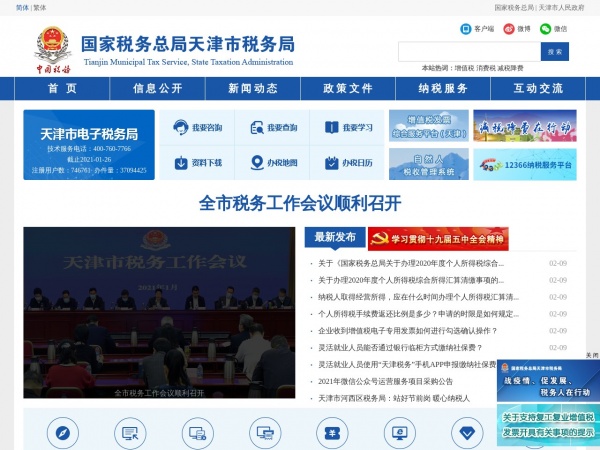
Task: Open news 纳税人取得经营所得，应在什么时间办理...
Action: [419, 297]
